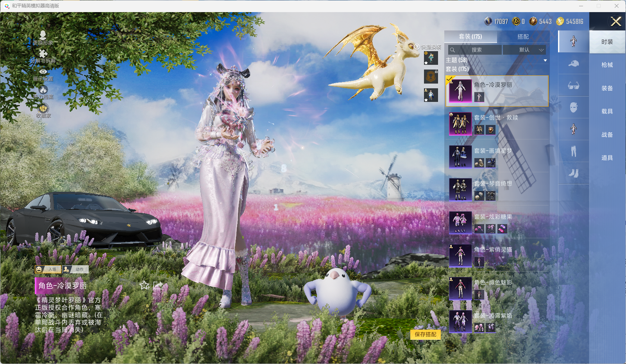The image size is (626, 364).
Task: Select the face mask category icon
Action: (573, 107)
